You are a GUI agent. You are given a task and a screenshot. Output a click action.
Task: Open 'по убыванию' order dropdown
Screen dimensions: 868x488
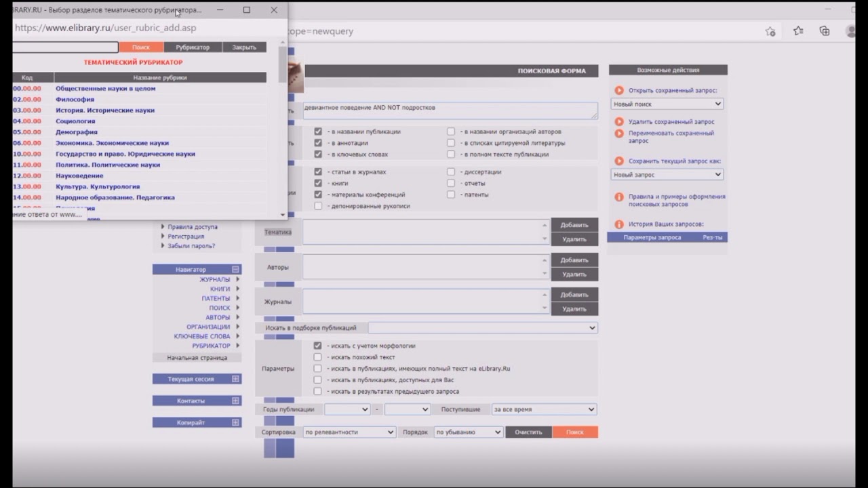click(x=469, y=432)
